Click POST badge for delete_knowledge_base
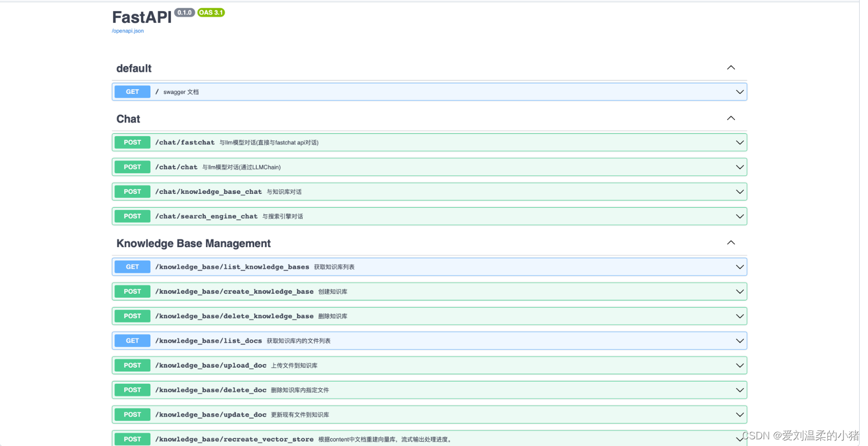 [x=133, y=316]
